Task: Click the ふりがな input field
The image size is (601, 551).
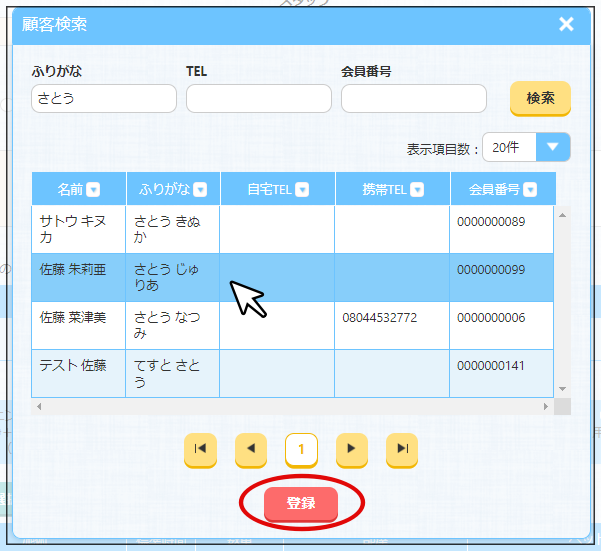Action: click(x=104, y=98)
